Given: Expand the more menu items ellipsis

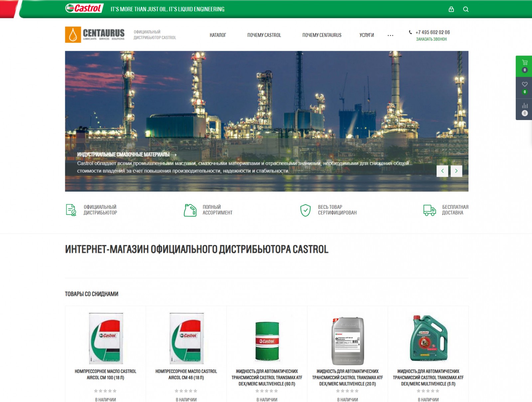Looking at the screenshot, I should 390,35.
